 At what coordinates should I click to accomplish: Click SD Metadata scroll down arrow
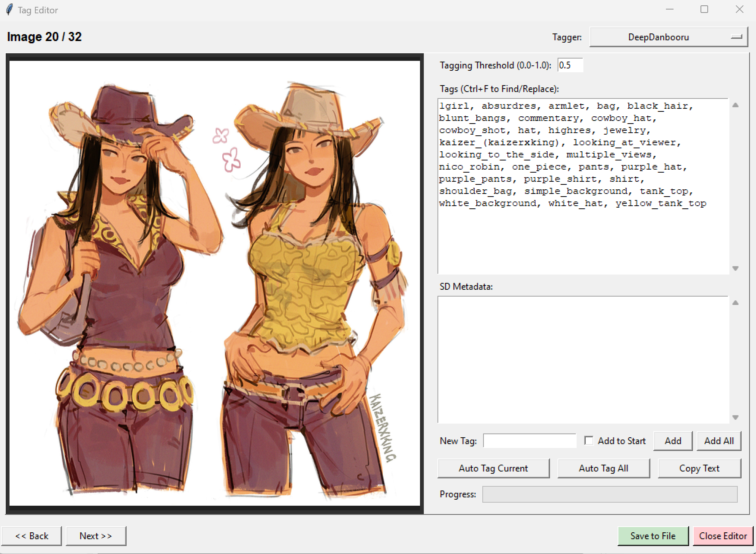point(735,417)
